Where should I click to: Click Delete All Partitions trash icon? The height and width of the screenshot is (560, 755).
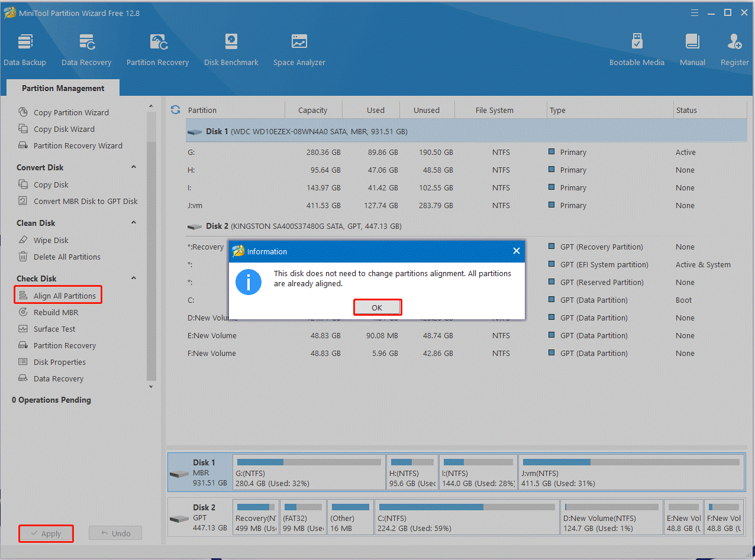click(23, 257)
